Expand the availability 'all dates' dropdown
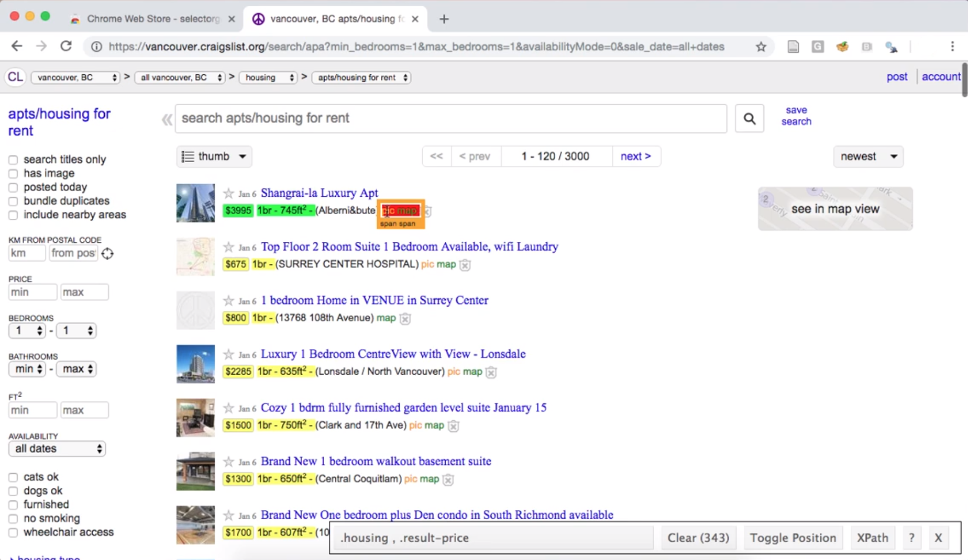 click(x=57, y=449)
